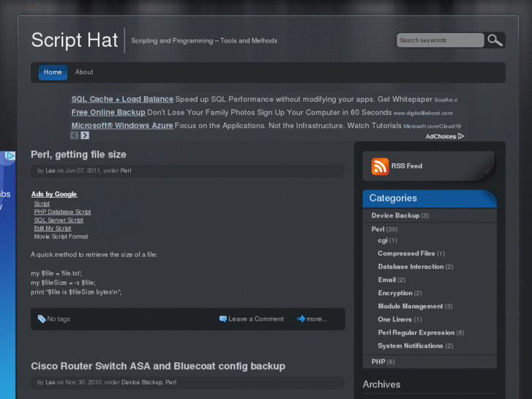Focus the Search keywords field
532x399 pixels.
[440, 40]
